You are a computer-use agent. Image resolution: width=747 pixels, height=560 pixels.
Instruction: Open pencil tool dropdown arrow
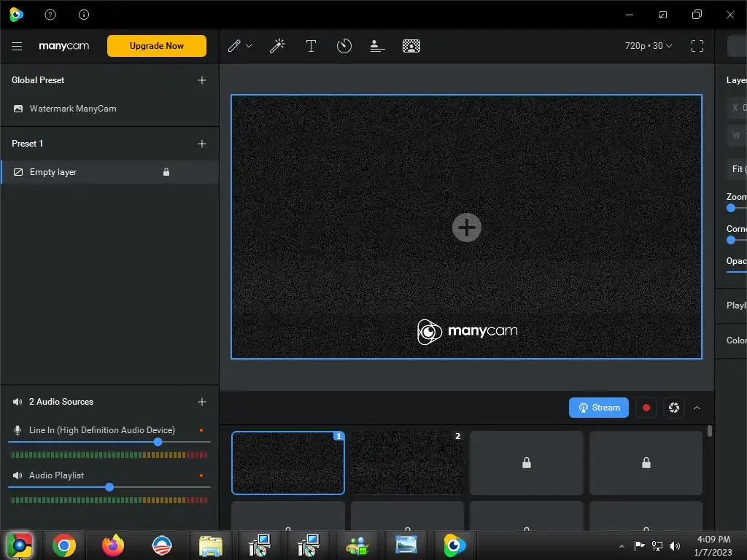pyautogui.click(x=249, y=46)
